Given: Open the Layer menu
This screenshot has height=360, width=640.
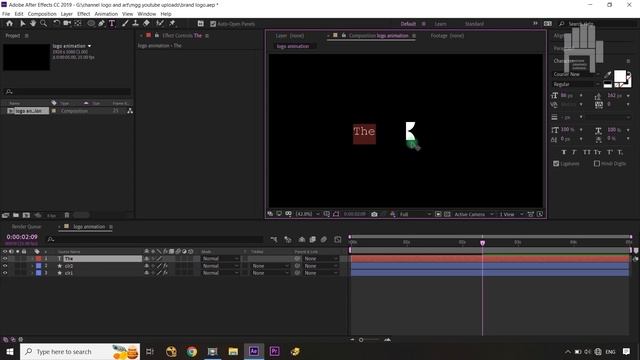Looking at the screenshot, I should point(67,14).
